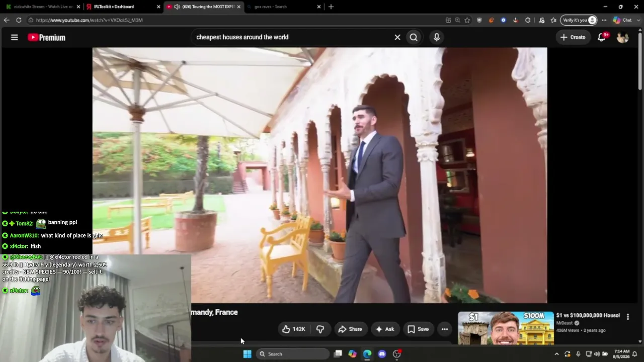644x362 pixels.
Task: Save video to a playlist
Action: click(x=418, y=329)
